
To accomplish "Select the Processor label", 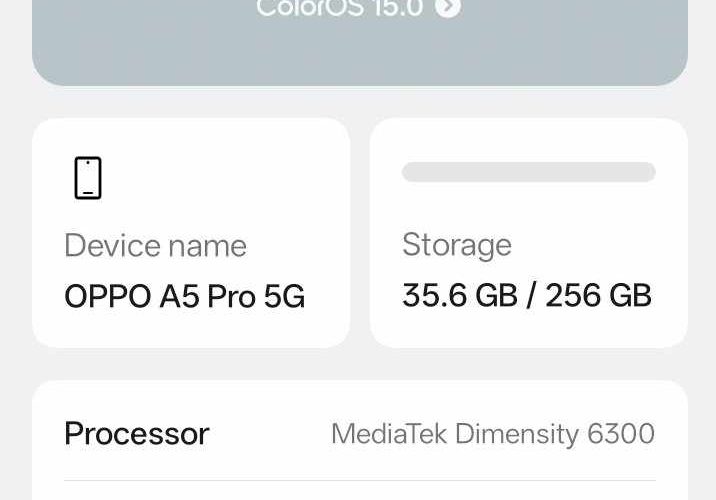I will click(136, 433).
